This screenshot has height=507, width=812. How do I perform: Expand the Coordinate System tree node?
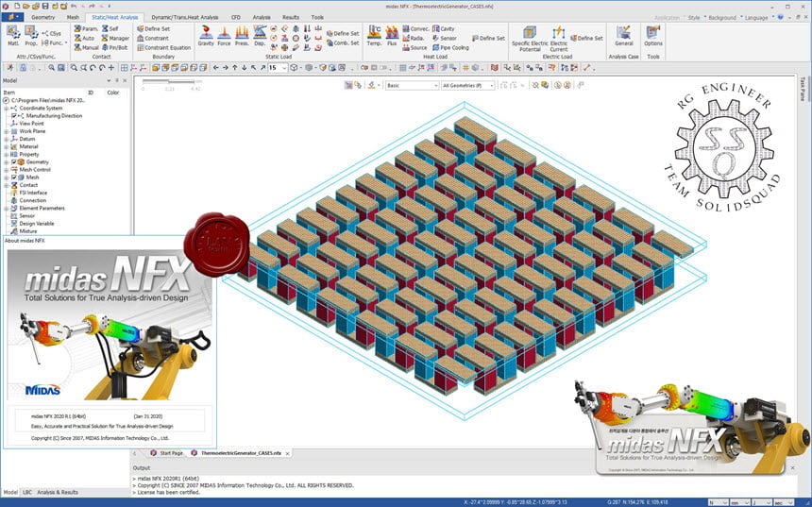(7, 109)
